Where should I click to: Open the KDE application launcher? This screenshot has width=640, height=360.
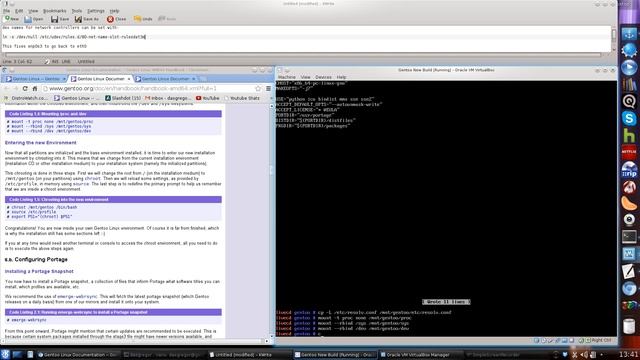pos(5,354)
